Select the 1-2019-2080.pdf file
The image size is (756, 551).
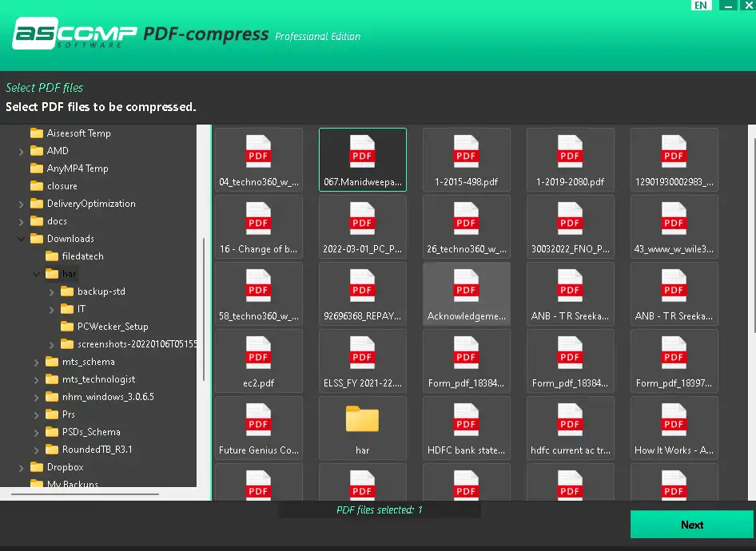click(x=570, y=160)
